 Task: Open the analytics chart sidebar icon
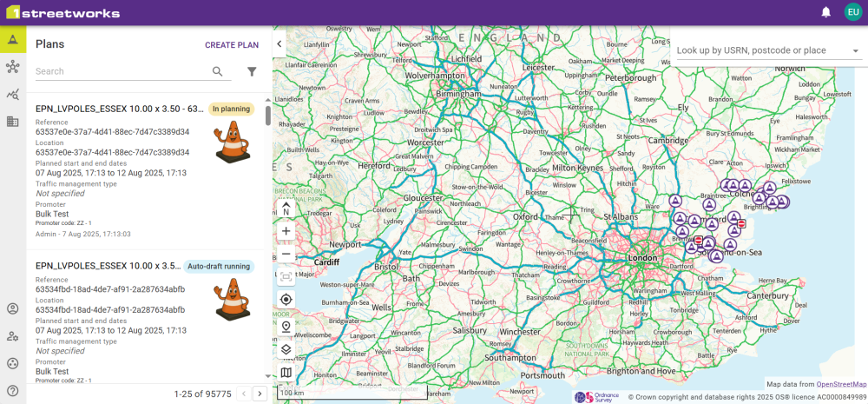[x=13, y=94]
